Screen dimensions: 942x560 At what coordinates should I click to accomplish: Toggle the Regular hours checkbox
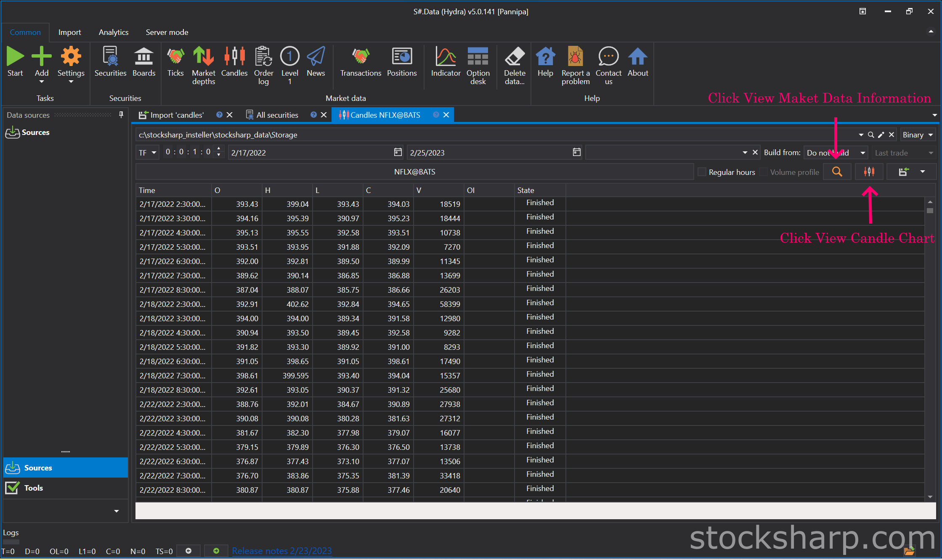coord(702,172)
